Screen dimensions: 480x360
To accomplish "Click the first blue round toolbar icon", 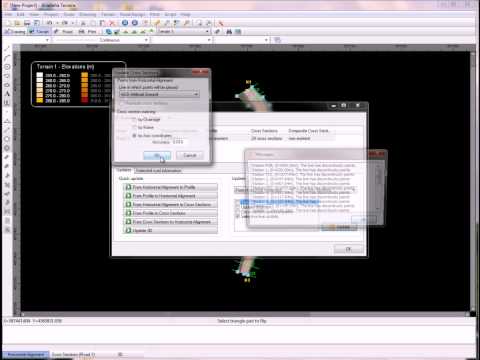I will pos(125,23).
